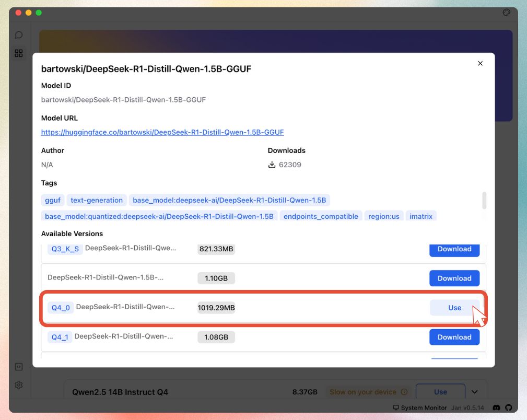527x420 pixels.
Task: Download the Q3_K_S model version
Action: [x=454, y=249]
